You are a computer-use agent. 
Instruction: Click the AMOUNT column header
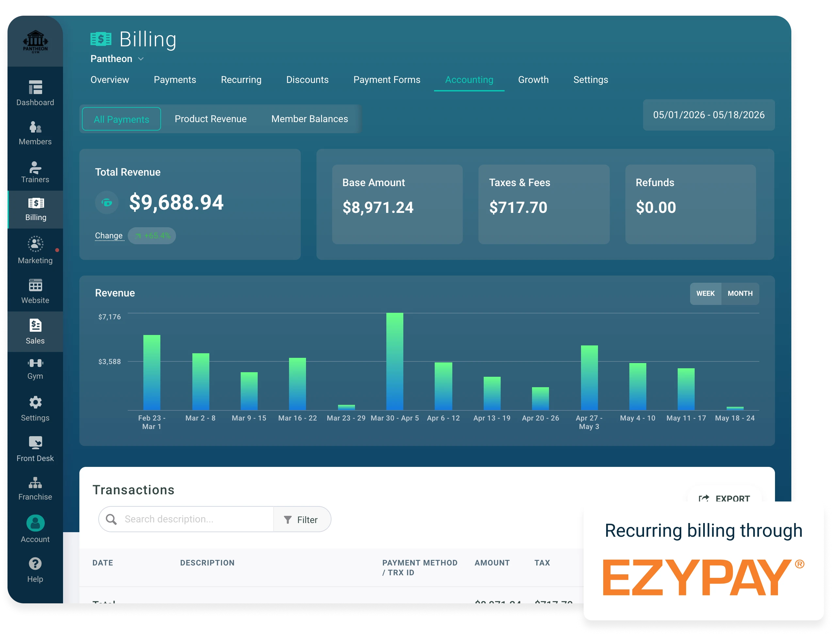coord(492,563)
